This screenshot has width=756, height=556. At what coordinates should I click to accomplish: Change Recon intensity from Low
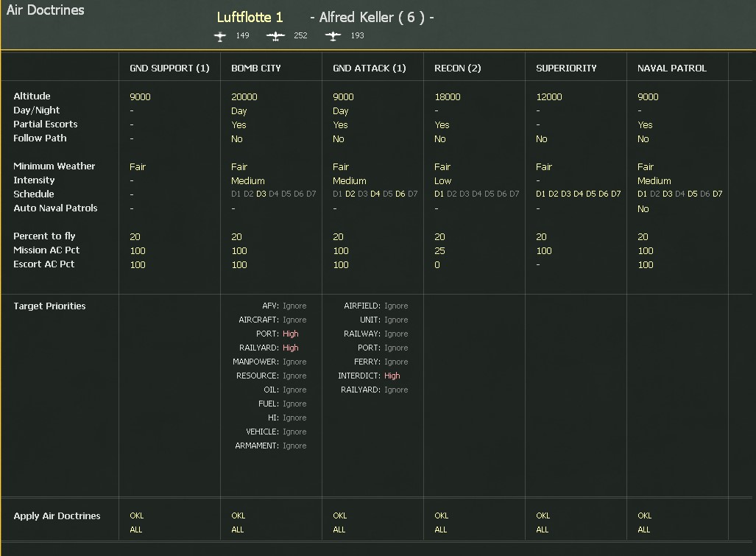(x=442, y=181)
